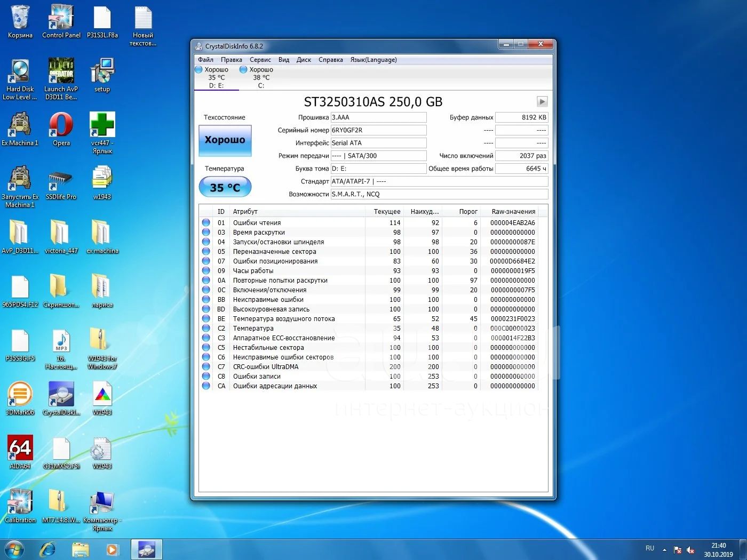Open the Диск menu
Viewport: 747px width, 560px height.
(304, 60)
